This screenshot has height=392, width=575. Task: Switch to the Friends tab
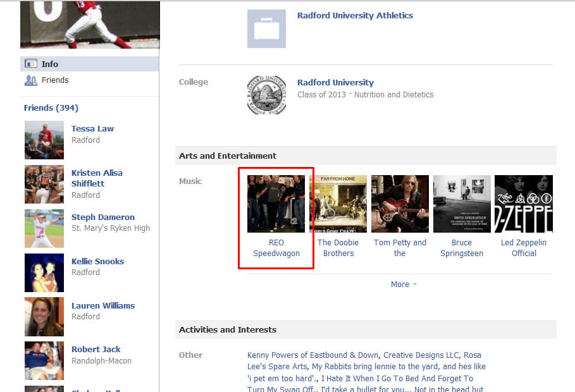[55, 80]
